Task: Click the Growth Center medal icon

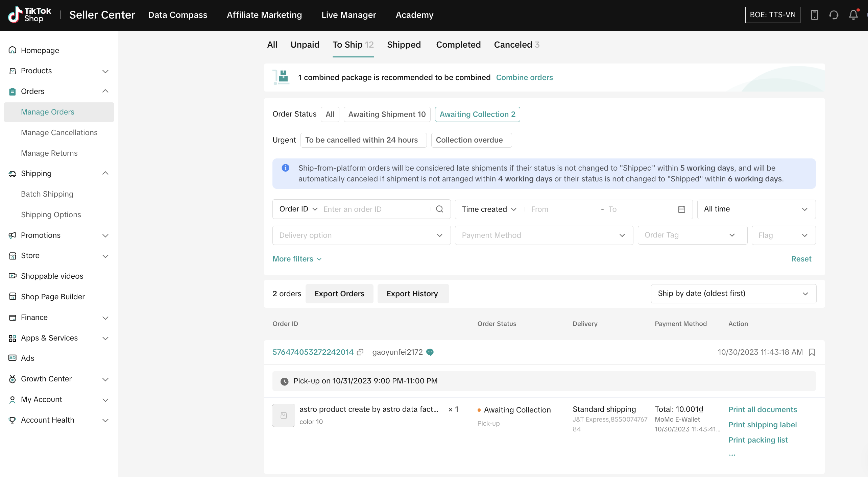Action: point(13,379)
